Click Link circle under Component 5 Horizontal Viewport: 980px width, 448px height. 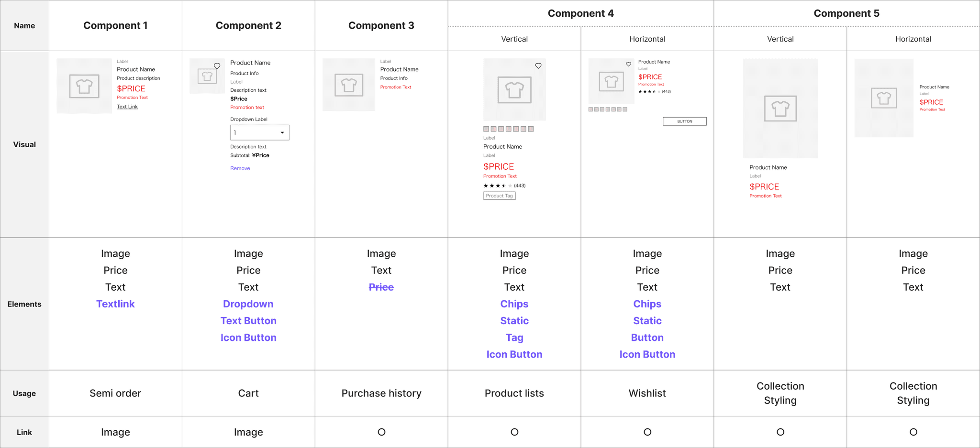click(x=913, y=432)
